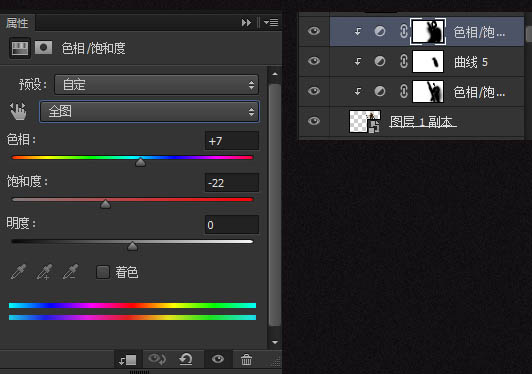The width and height of the screenshot is (532, 374).
Task: Select the subtract-from-sample eyedropper
Action: (x=71, y=272)
